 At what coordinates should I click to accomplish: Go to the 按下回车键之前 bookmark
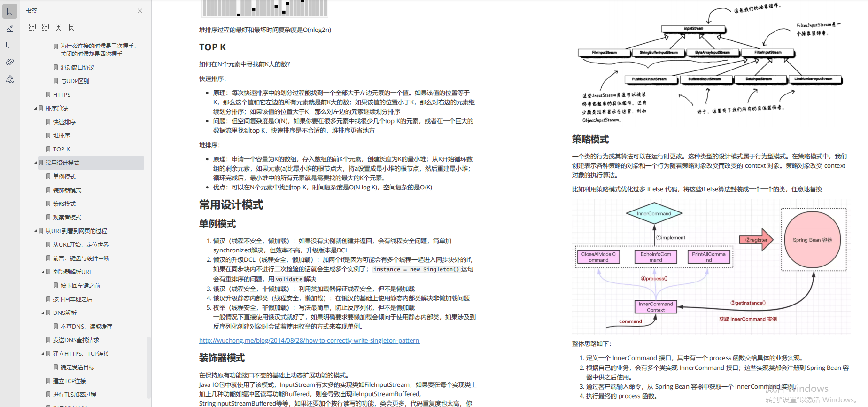click(x=80, y=285)
